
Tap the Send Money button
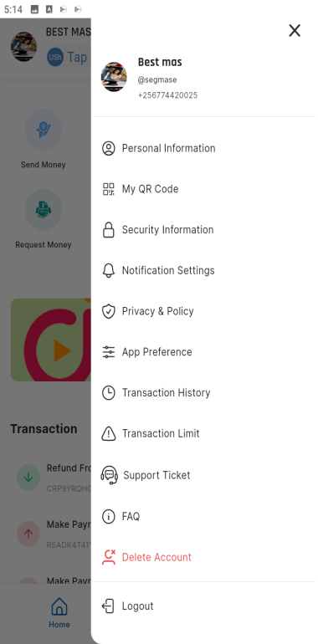(x=44, y=139)
